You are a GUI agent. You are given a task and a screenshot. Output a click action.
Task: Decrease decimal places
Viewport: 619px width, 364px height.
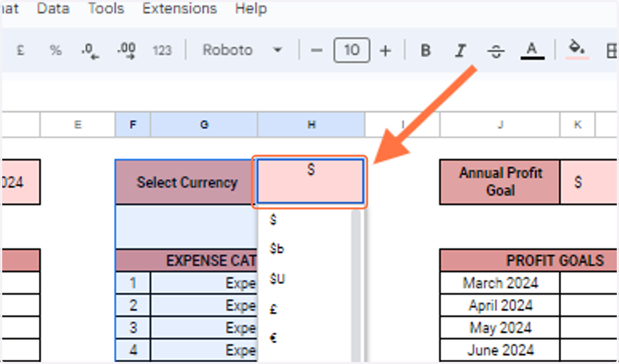point(90,51)
